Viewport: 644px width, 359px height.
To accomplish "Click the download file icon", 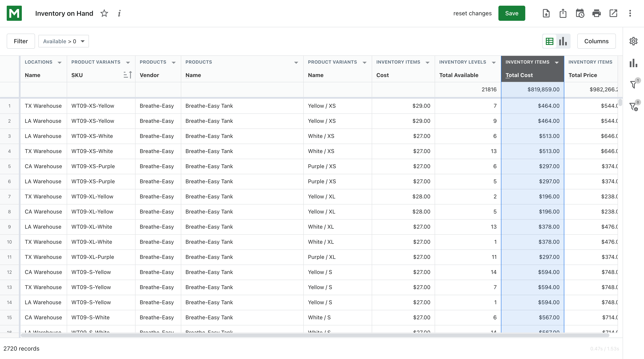I will point(546,13).
